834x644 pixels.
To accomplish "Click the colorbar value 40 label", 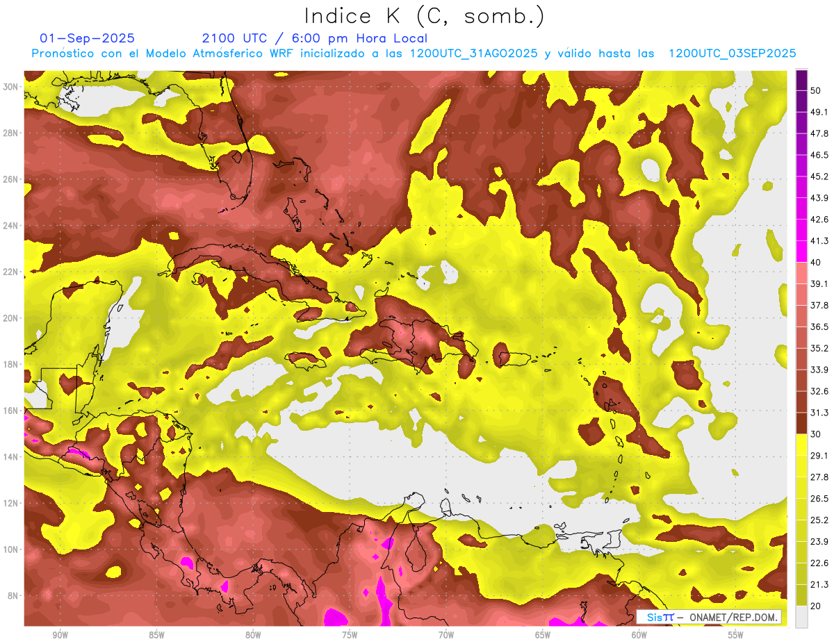I will click(x=816, y=263).
